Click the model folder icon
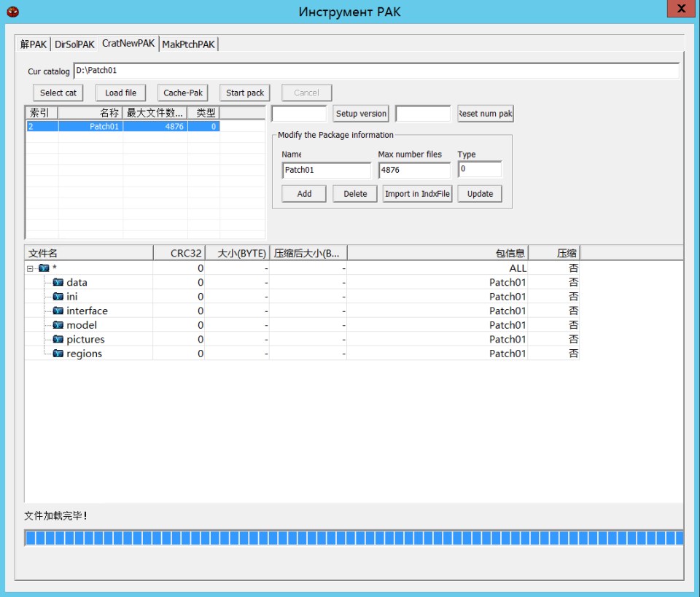This screenshot has width=700, height=597. pyautogui.click(x=58, y=325)
